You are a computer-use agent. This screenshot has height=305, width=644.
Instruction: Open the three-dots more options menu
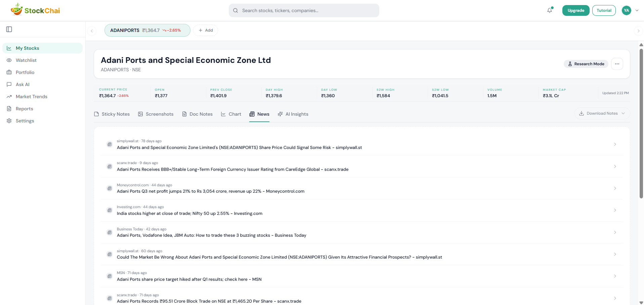point(617,64)
